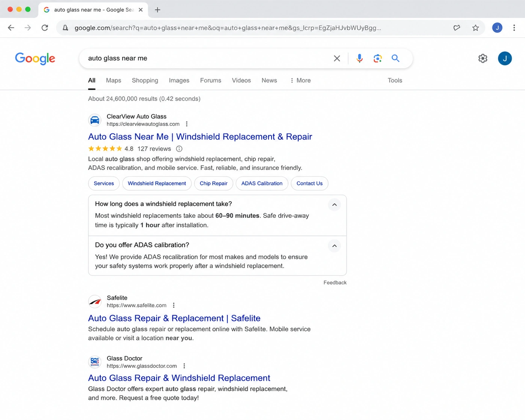Open a new tab with the plus button
The image size is (525, 420).
[158, 10]
